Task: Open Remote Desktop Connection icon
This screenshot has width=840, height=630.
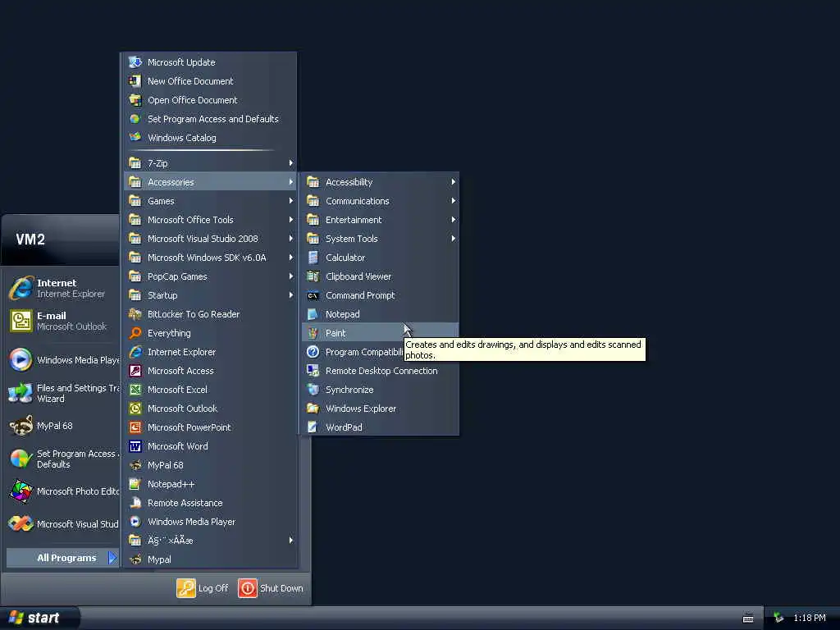Action: pos(313,371)
